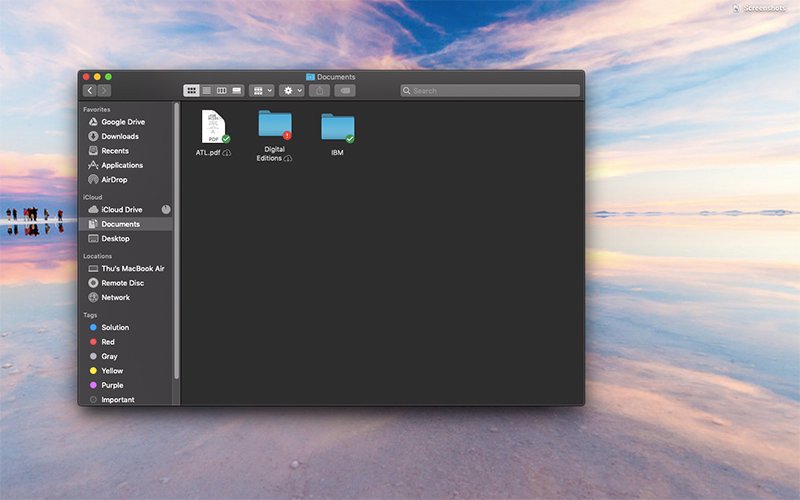Go back using the back arrow
The height and width of the screenshot is (500, 800).
click(x=89, y=90)
